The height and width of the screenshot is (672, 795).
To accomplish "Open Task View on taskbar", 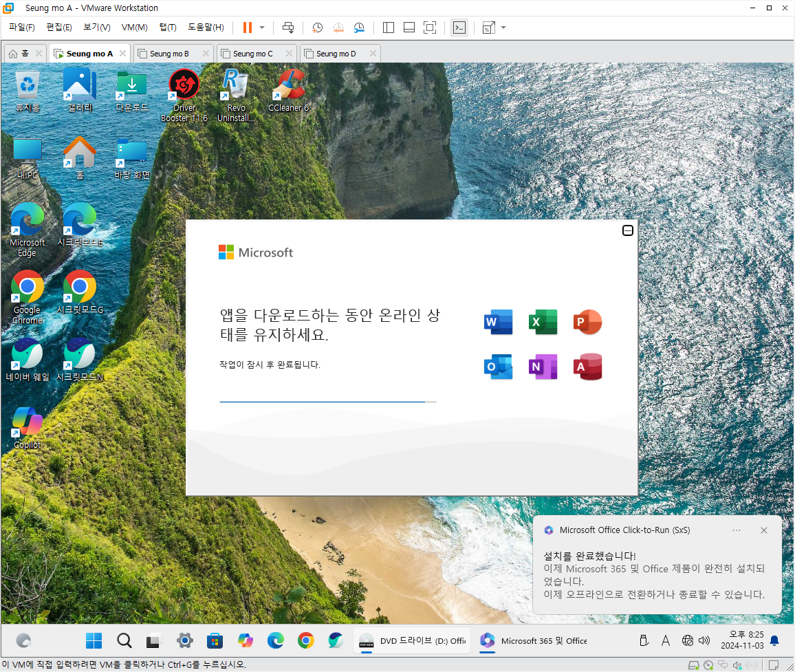I will tap(153, 640).
